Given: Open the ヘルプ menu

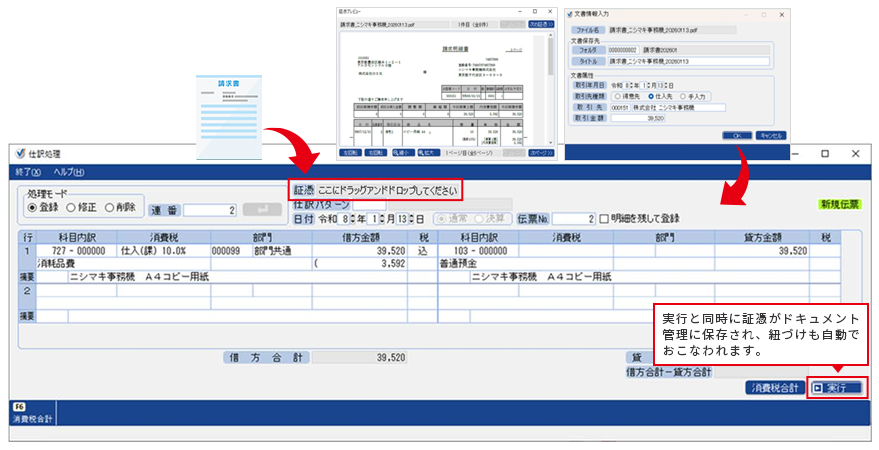Looking at the screenshot, I should [69, 172].
